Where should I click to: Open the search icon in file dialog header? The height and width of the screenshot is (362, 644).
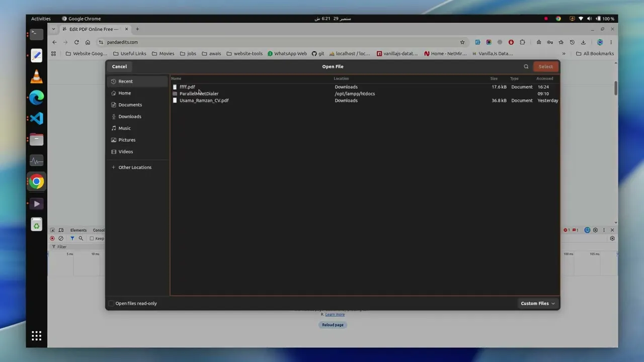pos(526,66)
